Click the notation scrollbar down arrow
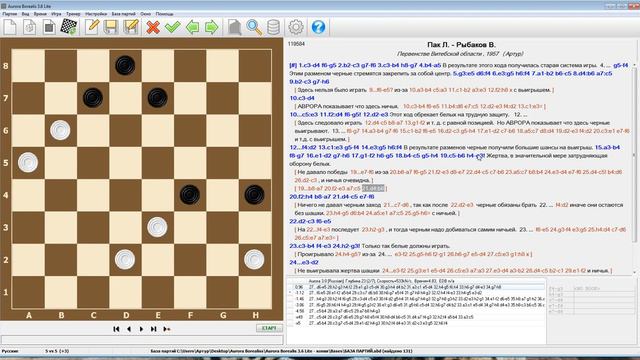This screenshot has width=640, height=360. click(634, 272)
